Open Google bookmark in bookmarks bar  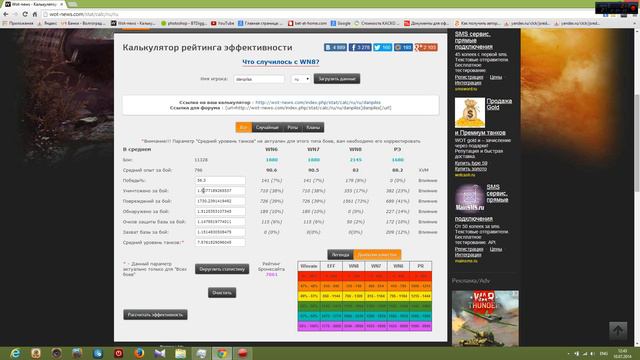[340, 24]
